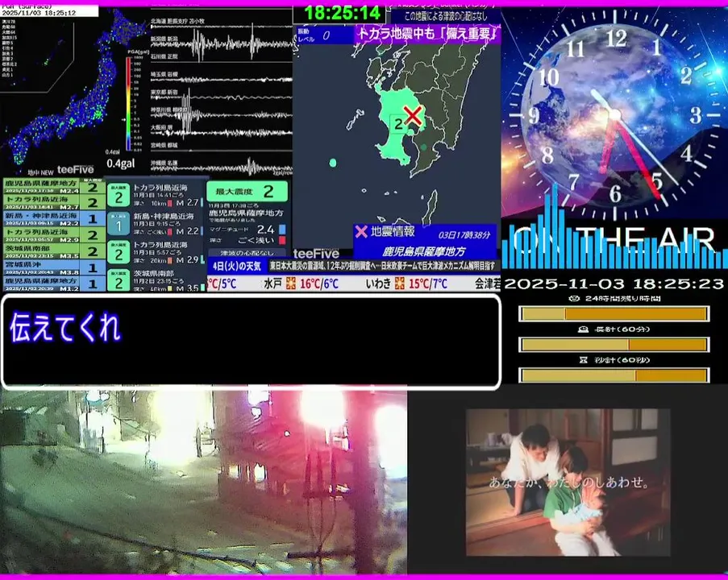Click the clock icon beside 24時間残り時間
The image size is (728, 580).
pyautogui.click(x=574, y=298)
